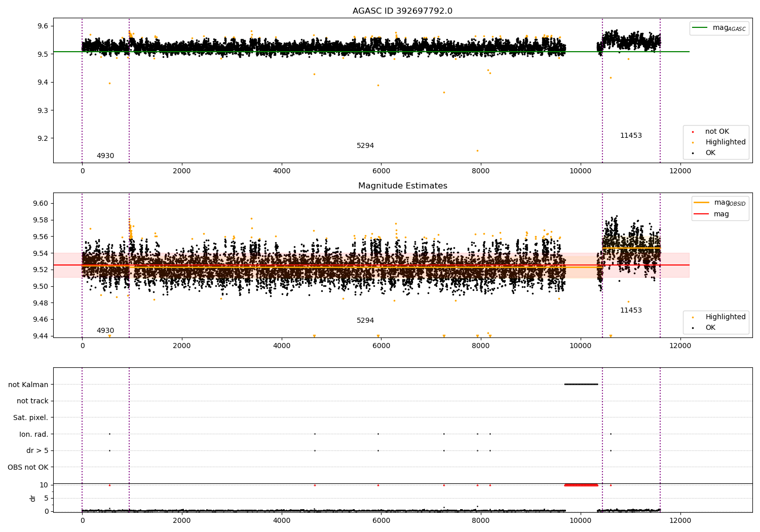Click the green line sample in mag AGASC legend
This screenshot has width=760, height=532.
pos(700,28)
